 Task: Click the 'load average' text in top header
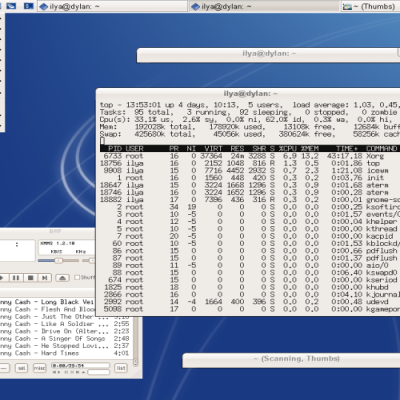click(320, 105)
